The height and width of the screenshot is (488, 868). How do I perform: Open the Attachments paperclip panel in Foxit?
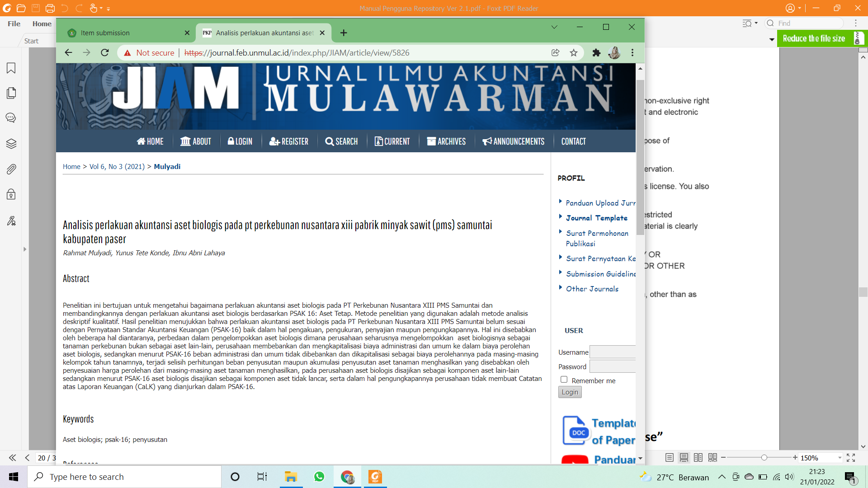[11, 169]
